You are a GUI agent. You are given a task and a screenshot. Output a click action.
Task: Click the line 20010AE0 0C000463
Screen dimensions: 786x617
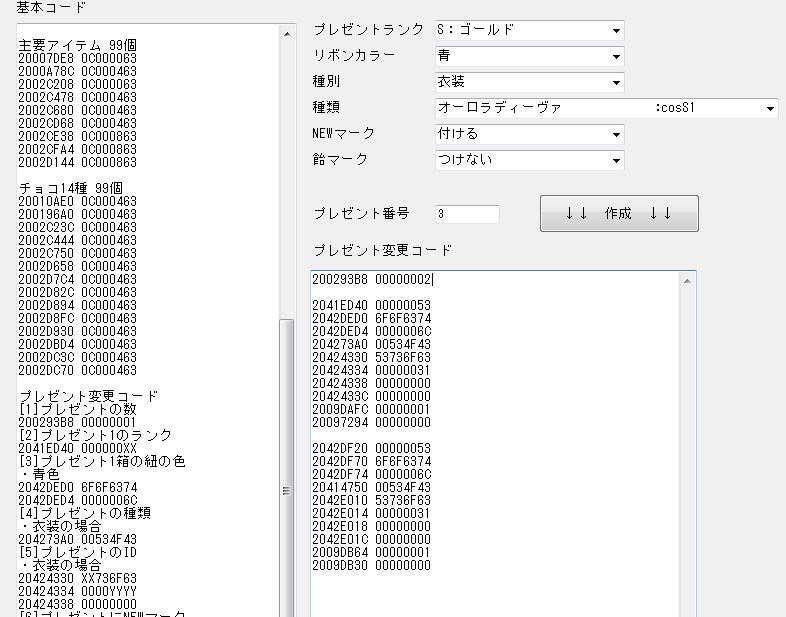pos(78,201)
